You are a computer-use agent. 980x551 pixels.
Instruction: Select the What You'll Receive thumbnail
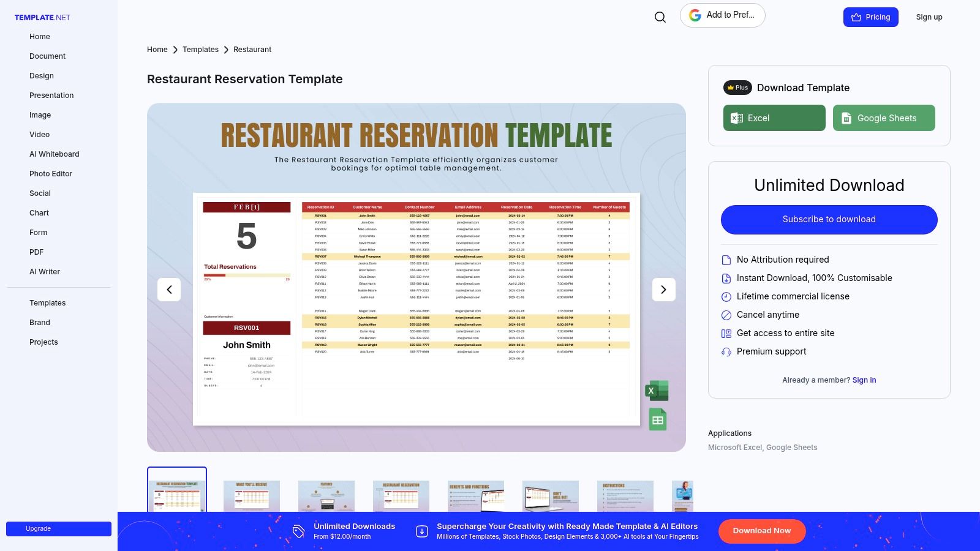click(252, 496)
